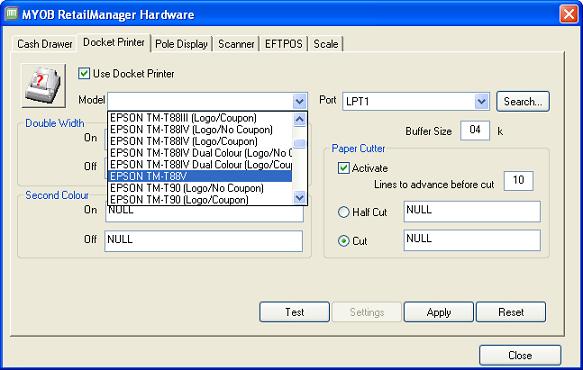The image size is (583, 370).
Task: Toggle the Paper Cutter Activate checkbox
Action: point(344,168)
